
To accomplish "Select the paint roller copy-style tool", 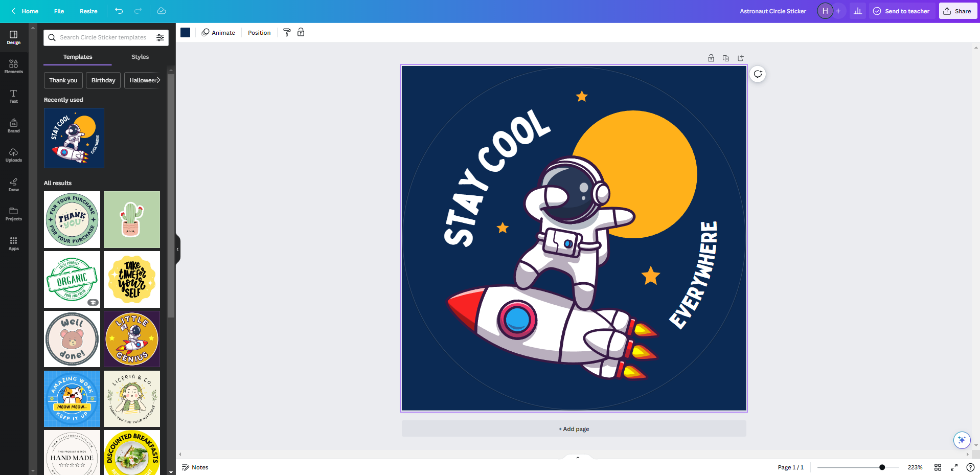I will tap(286, 32).
